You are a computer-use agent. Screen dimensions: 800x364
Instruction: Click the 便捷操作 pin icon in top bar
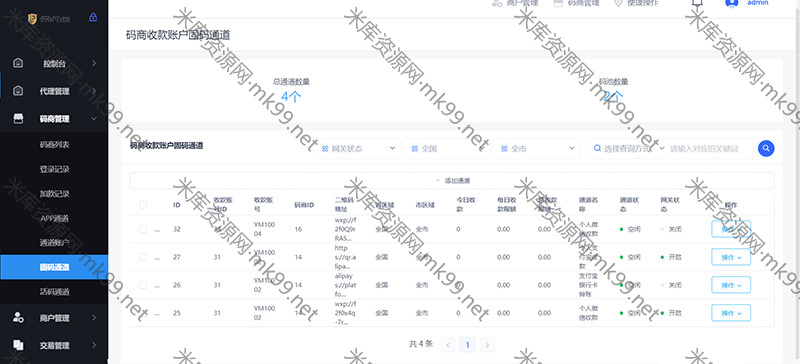[618, 3]
